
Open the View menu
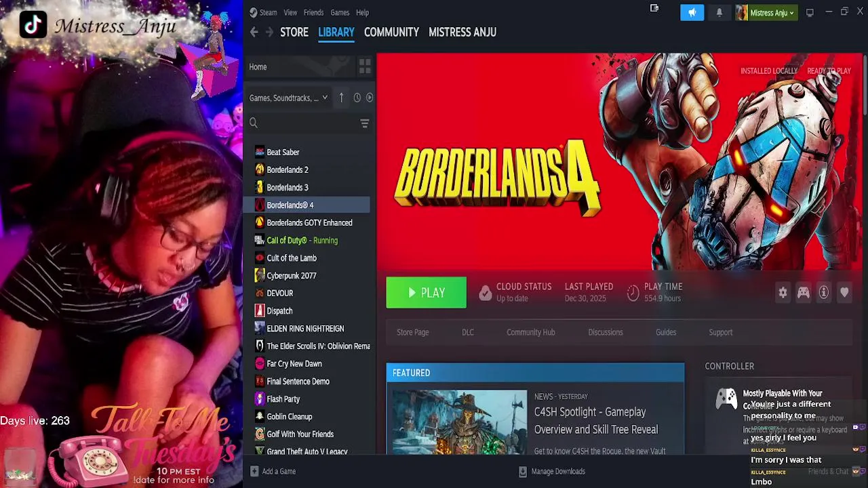[290, 12]
